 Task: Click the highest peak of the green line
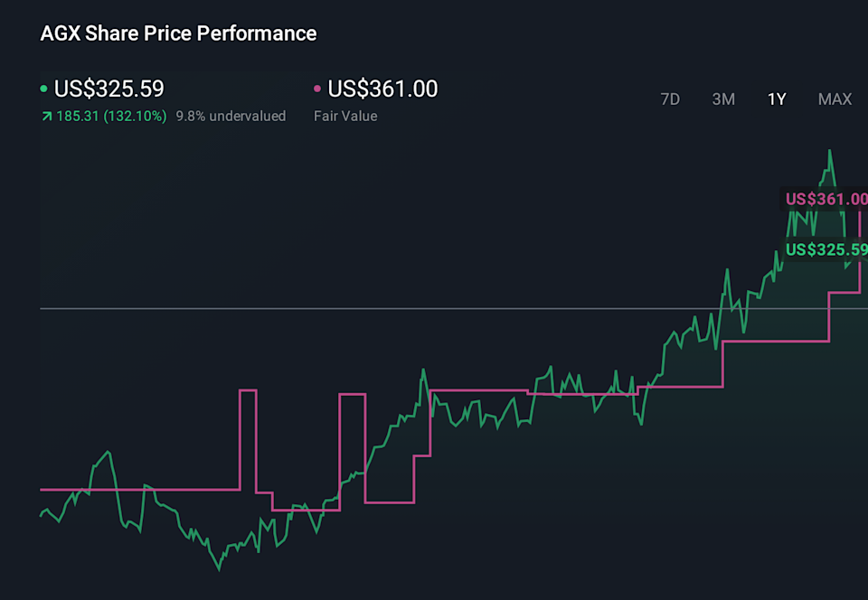[x=827, y=151]
